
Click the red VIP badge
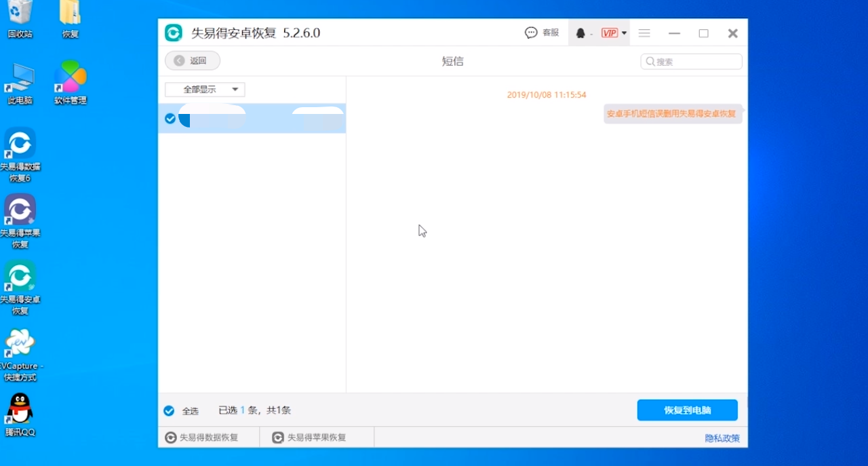pyautogui.click(x=610, y=33)
